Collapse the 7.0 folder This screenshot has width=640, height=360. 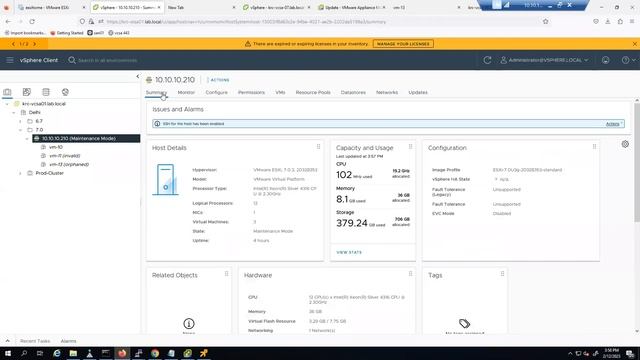pyautogui.click(x=20, y=130)
